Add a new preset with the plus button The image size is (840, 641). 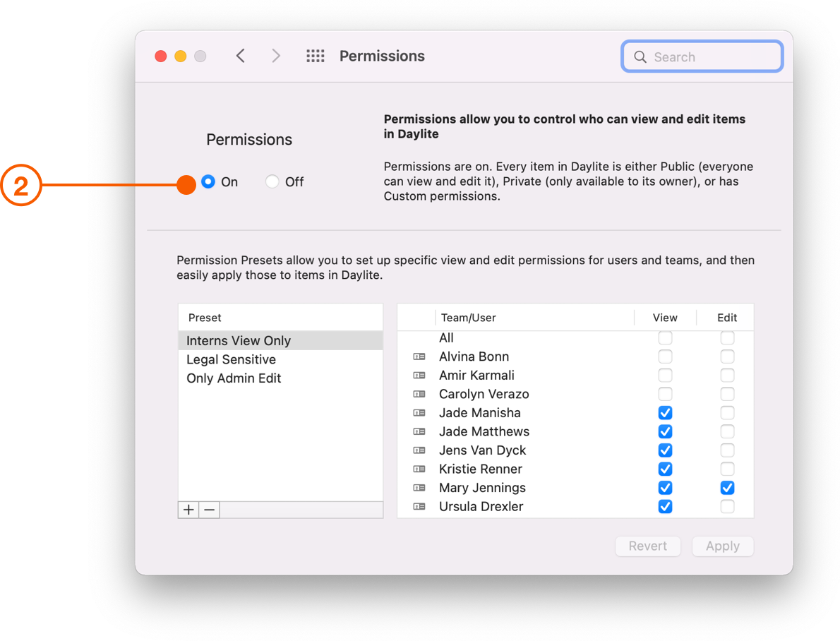tap(188, 510)
